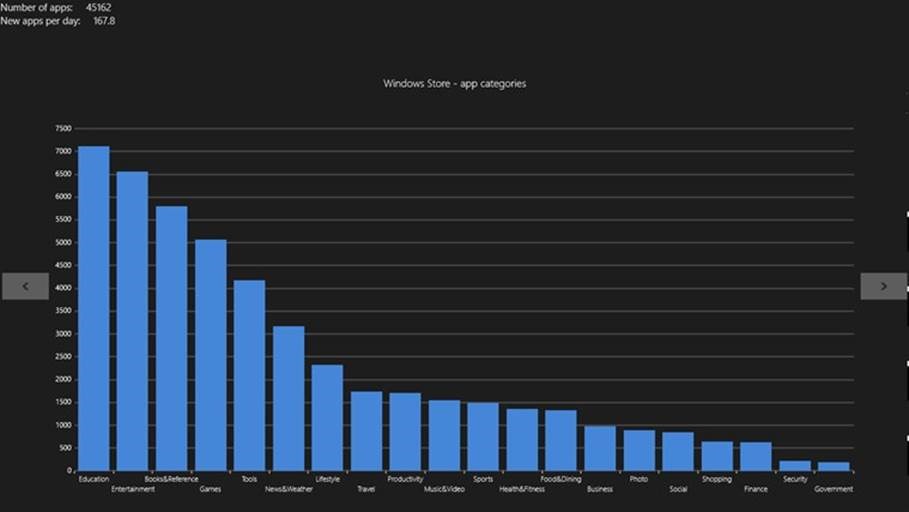Click the Food&Dining bar
The image size is (909, 512).
coord(561,440)
